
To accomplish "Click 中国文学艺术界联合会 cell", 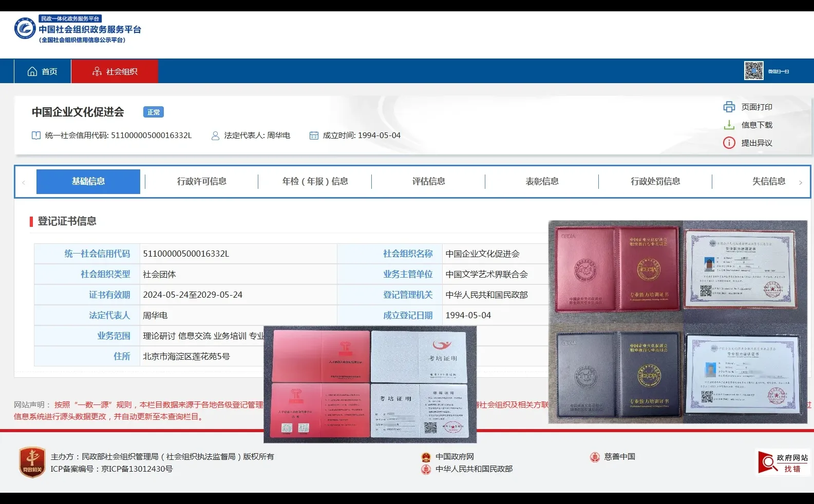I will [487, 274].
